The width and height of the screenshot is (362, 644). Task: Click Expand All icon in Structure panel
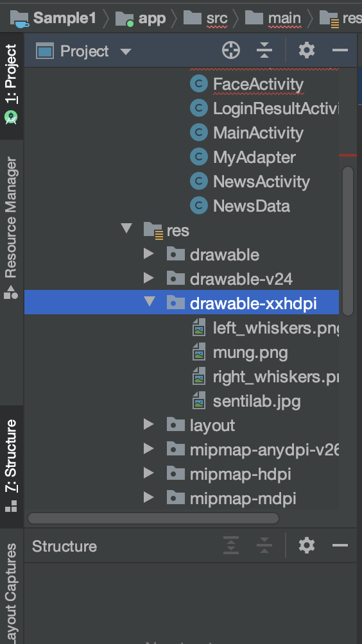click(x=231, y=545)
